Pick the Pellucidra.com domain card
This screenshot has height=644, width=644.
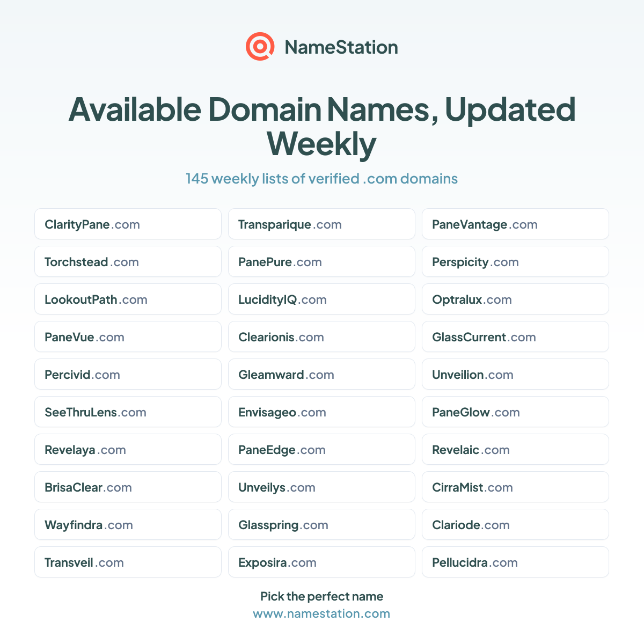(515, 562)
